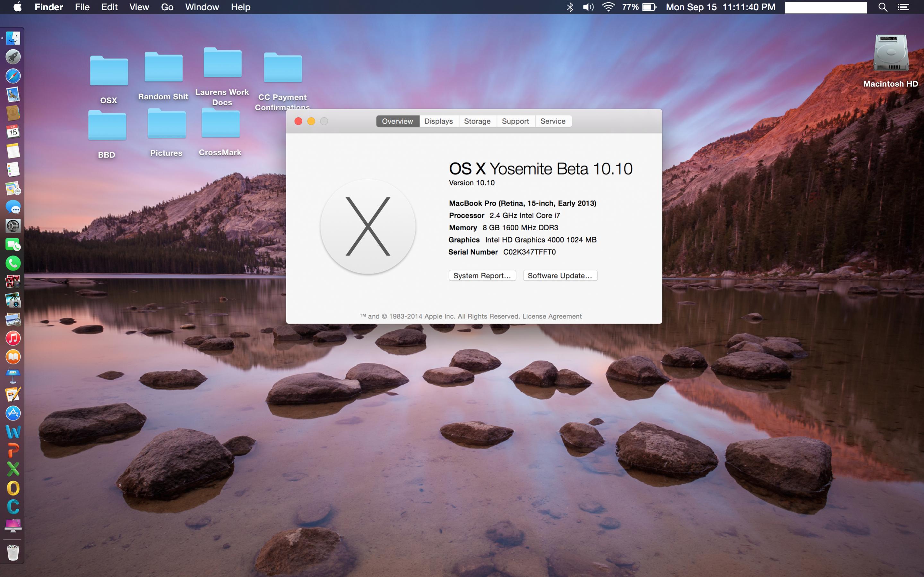Open Contacts book icon in Dock
The height and width of the screenshot is (577, 924).
[x=13, y=113]
